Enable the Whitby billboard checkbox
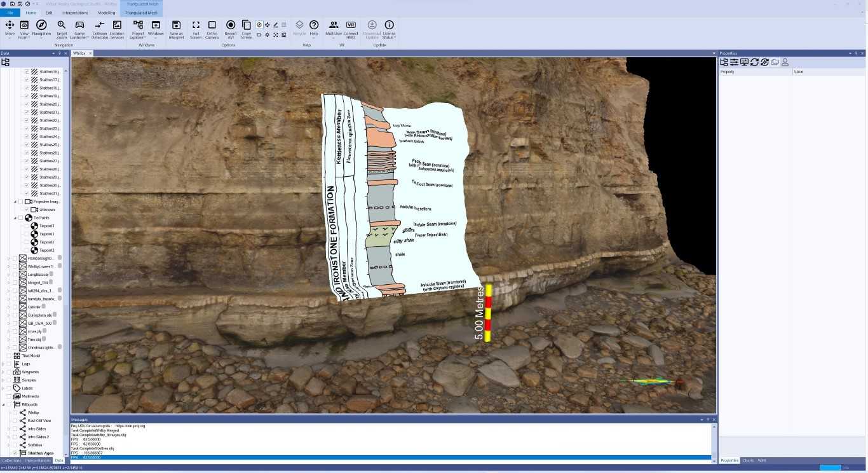 click(15, 413)
